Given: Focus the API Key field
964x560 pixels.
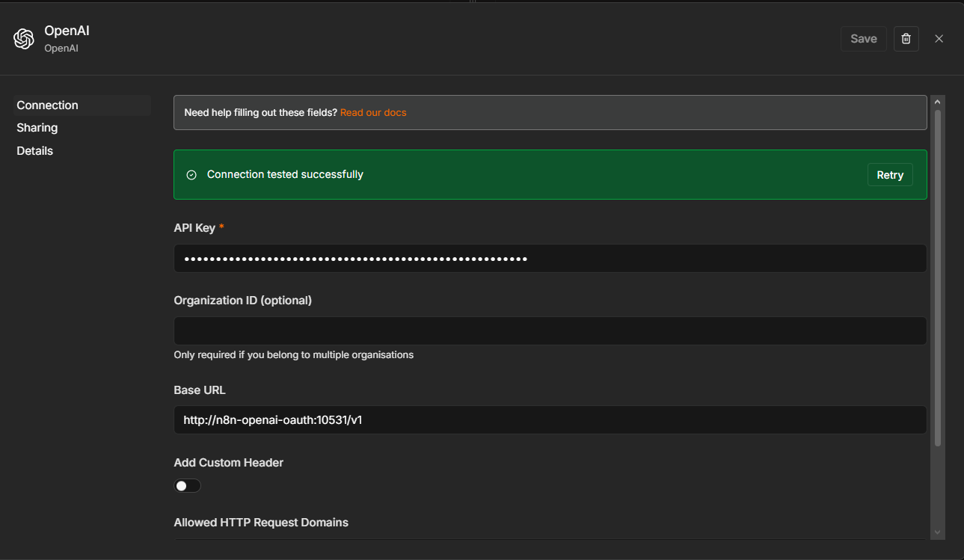Looking at the screenshot, I should tap(550, 259).
